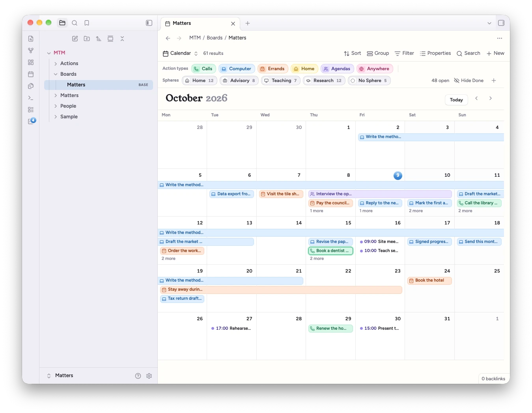The height and width of the screenshot is (413, 532).
Task: Open a new tab with the plus icon
Action: click(x=248, y=23)
